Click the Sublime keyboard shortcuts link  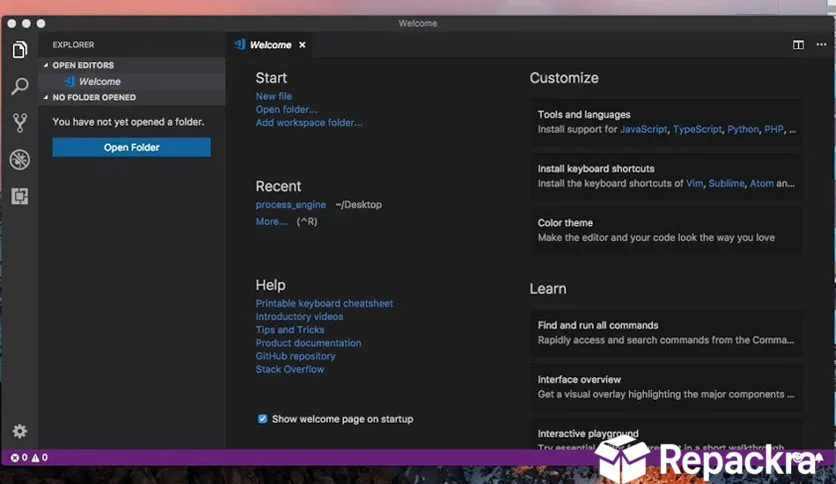click(x=726, y=183)
